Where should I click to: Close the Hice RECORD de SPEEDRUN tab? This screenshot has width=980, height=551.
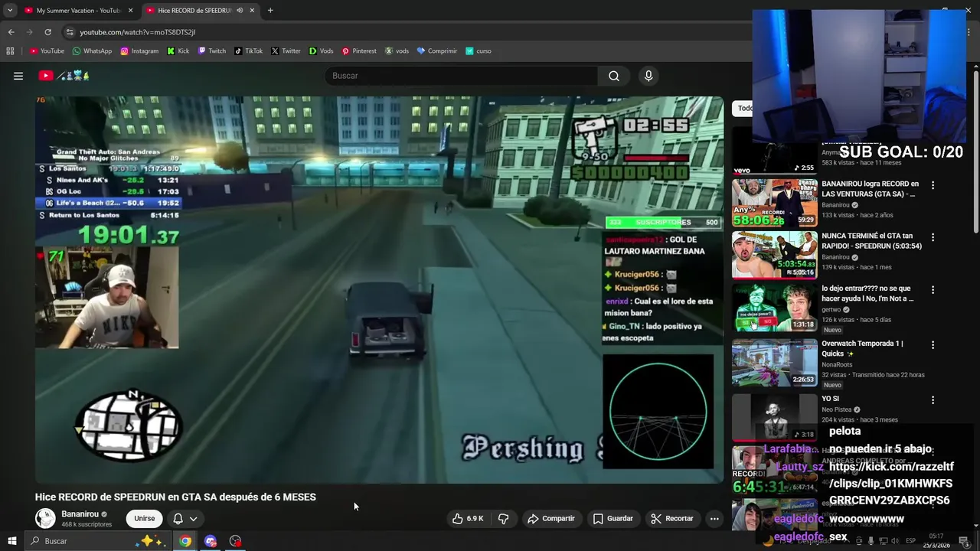pos(252,10)
